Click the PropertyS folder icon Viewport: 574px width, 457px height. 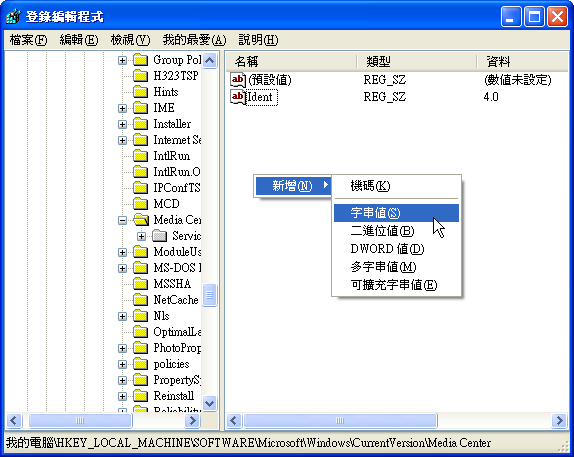(x=141, y=380)
